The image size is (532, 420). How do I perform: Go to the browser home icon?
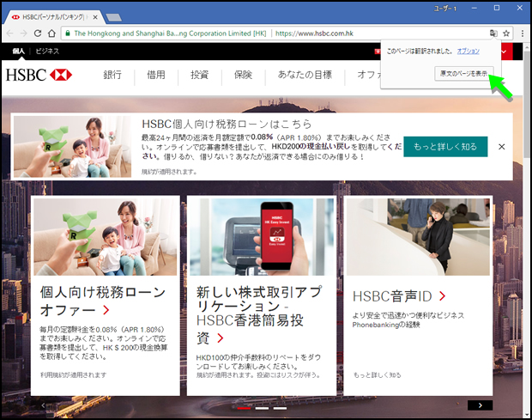click(51, 33)
